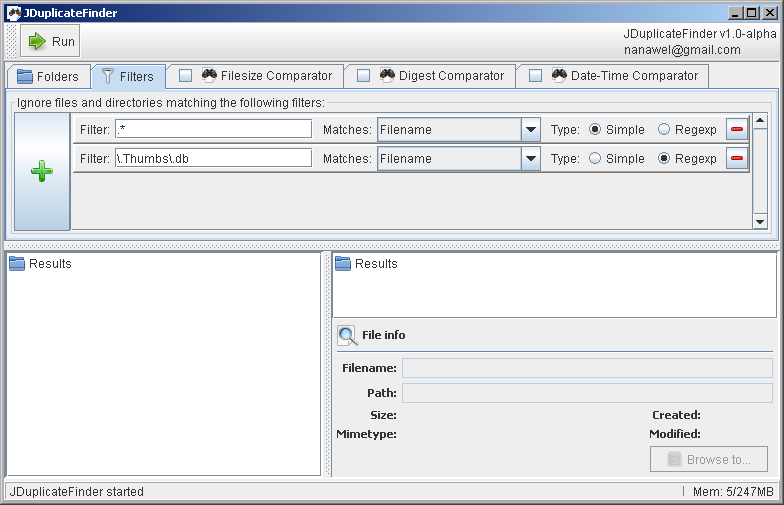Click the binoculars icon on Date-Time Comparator
Screen dimensions: 784x505
coord(559,75)
